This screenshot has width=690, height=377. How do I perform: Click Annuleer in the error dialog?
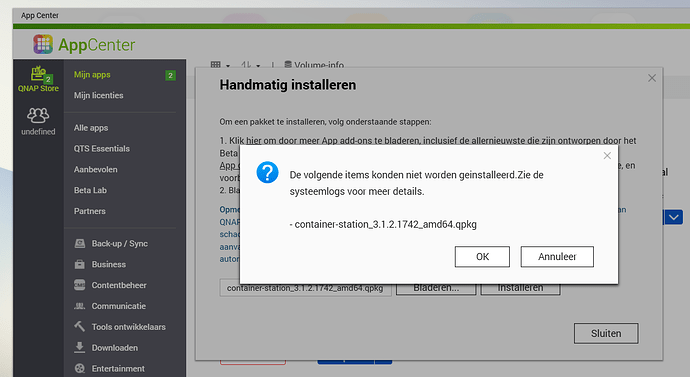(x=557, y=256)
